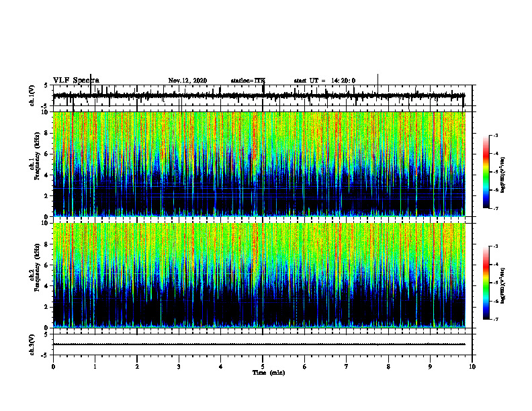Click inside the ch.1 spectrogram panel
Viewport: 532px width, 411px height.
click(259, 164)
